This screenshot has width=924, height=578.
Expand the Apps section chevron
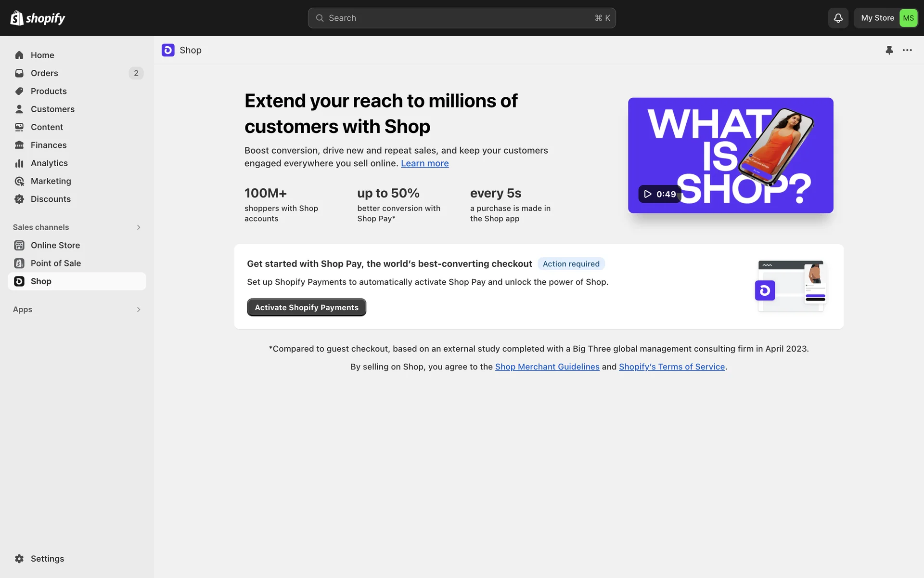(x=139, y=310)
